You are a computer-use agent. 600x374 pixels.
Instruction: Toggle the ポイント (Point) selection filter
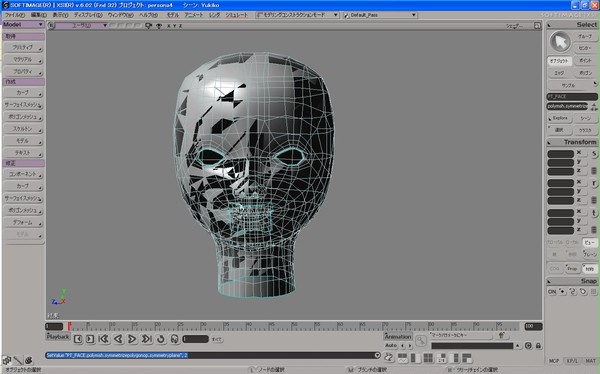(585, 61)
